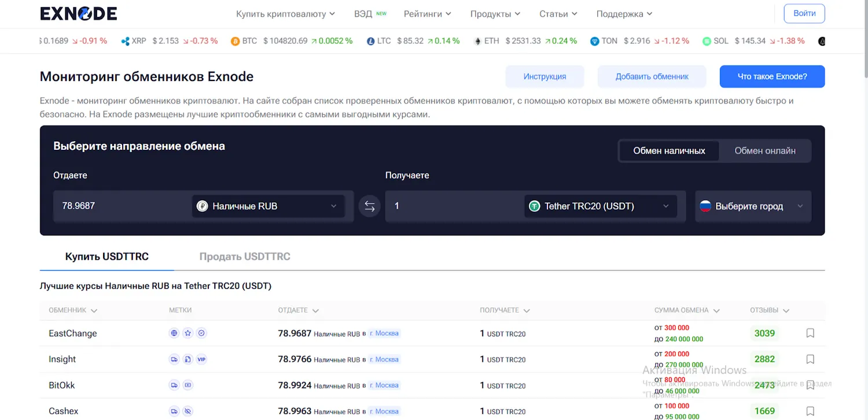868x420 pixels.
Task: Open the ВЭД menu item
Action: pyautogui.click(x=370, y=13)
